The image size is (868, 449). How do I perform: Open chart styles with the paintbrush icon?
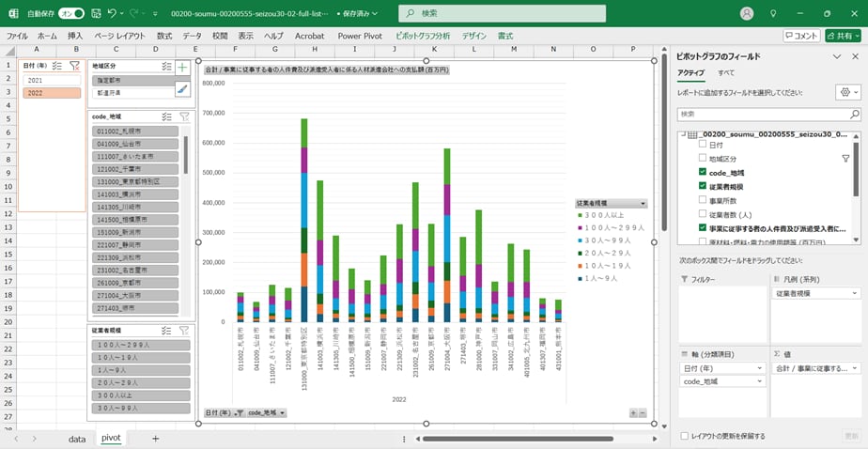click(182, 89)
